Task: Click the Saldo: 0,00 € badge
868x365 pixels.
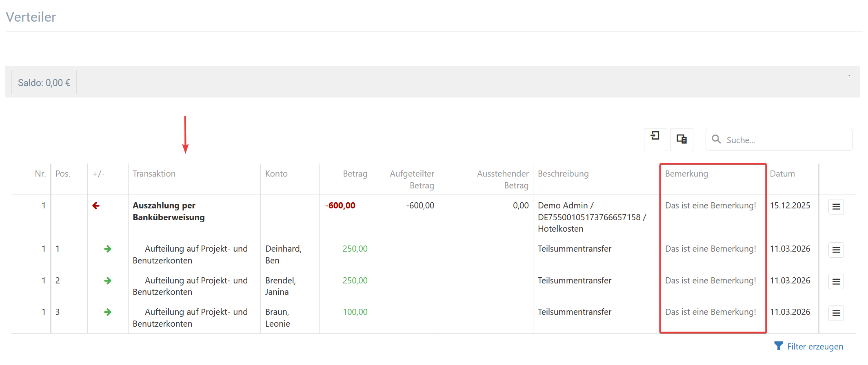Action: pyautogui.click(x=44, y=83)
